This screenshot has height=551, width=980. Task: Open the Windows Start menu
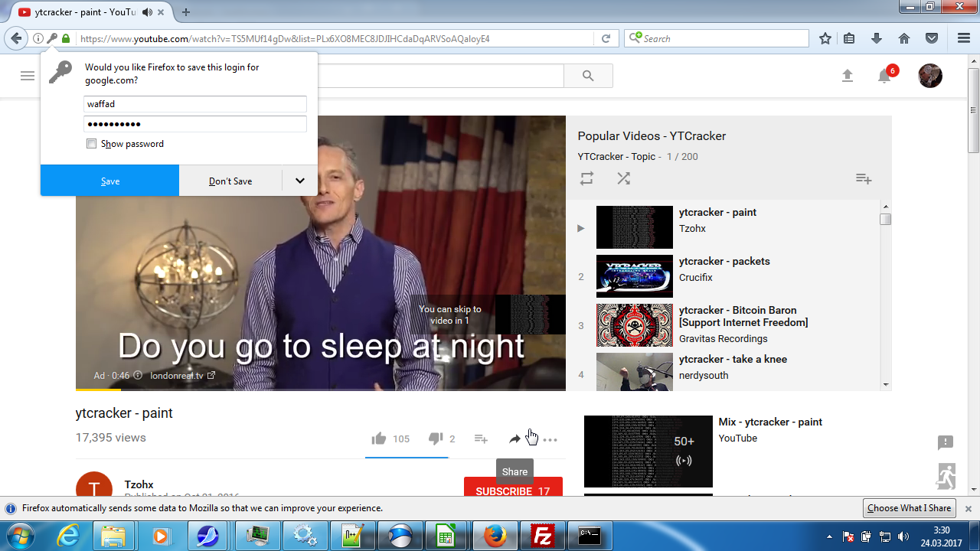[x=21, y=536]
